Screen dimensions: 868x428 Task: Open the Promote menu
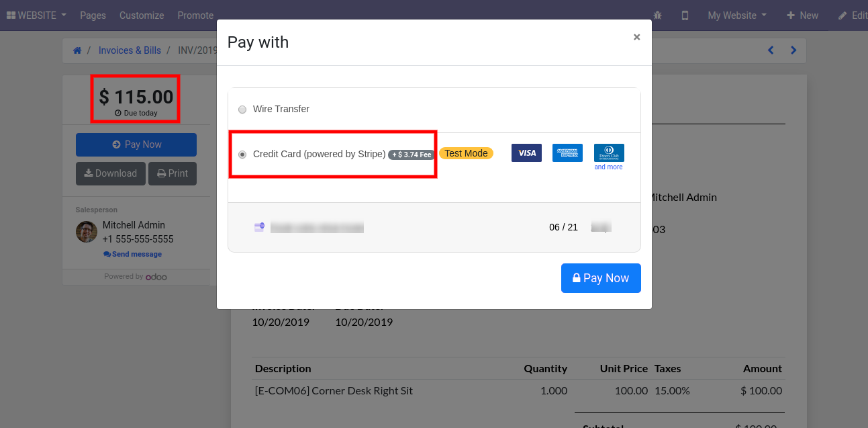(195, 15)
